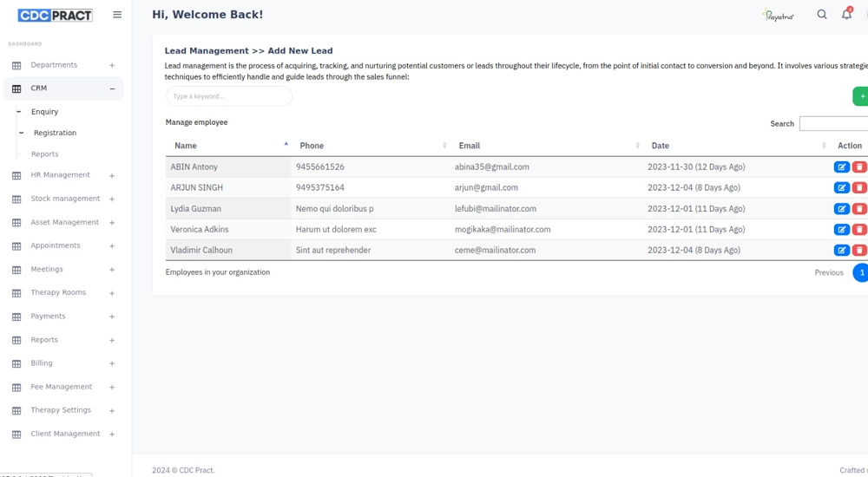Image resolution: width=868 pixels, height=477 pixels.
Task: Open the notifications bell icon
Action: 846,15
